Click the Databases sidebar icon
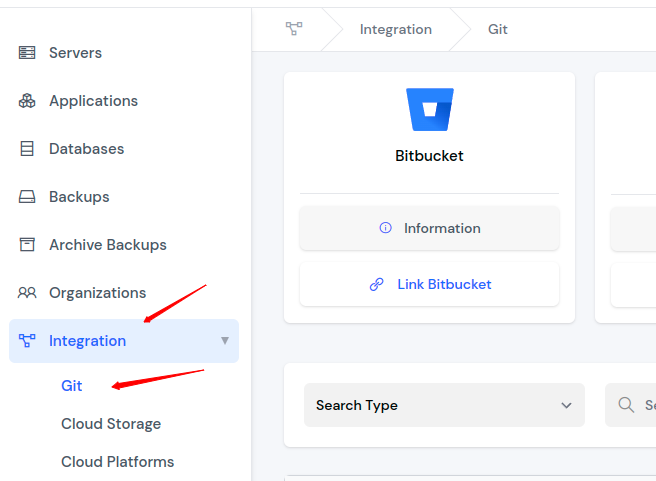This screenshot has width=656, height=481. pyautogui.click(x=27, y=148)
